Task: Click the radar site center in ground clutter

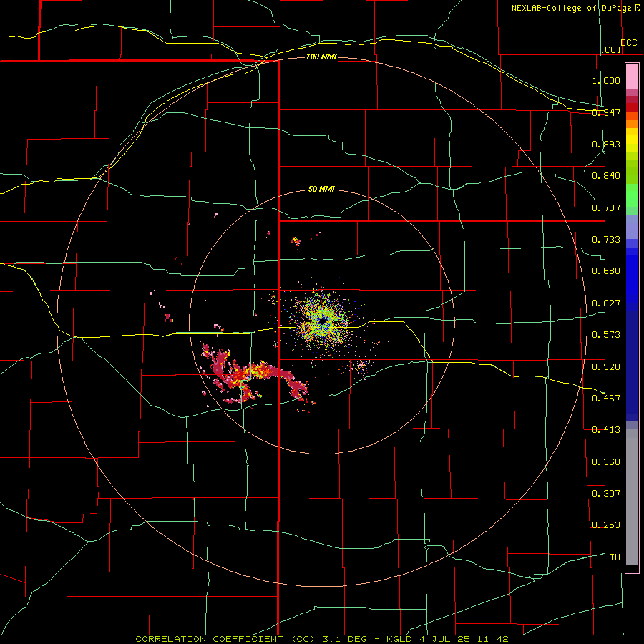Action: (x=323, y=321)
